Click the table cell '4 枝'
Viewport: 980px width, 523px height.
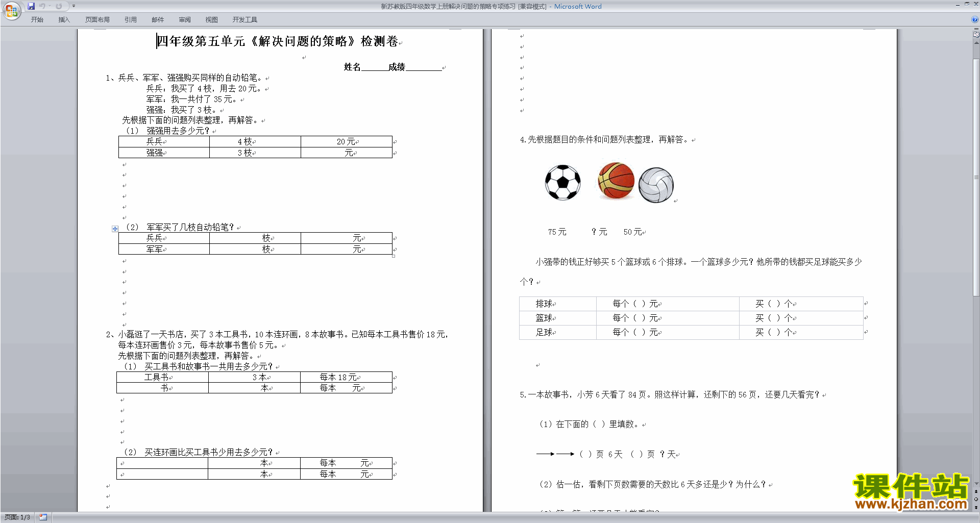tap(255, 142)
